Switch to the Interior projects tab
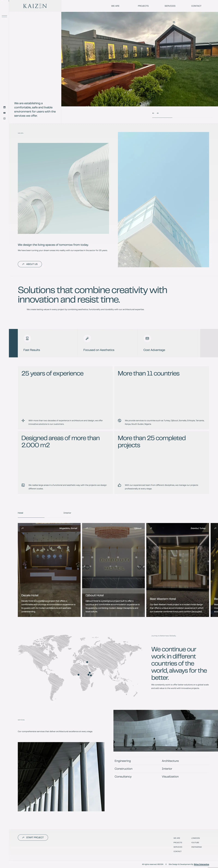 (67, 513)
